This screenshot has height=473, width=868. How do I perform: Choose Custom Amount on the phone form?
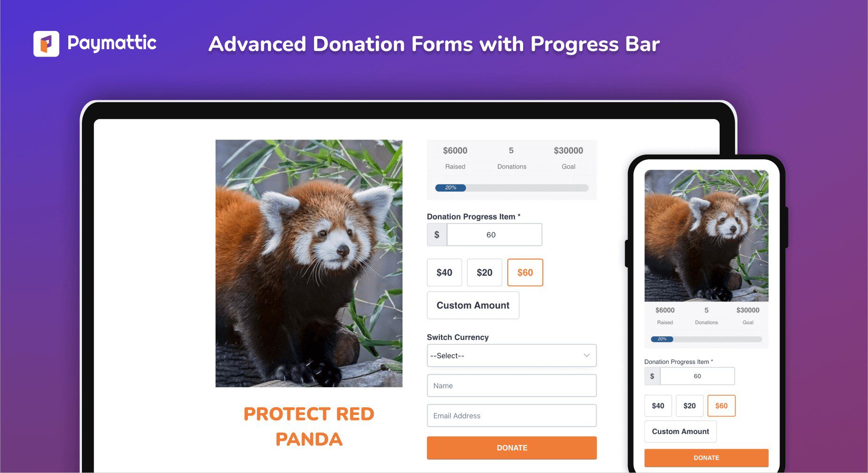[x=680, y=431]
